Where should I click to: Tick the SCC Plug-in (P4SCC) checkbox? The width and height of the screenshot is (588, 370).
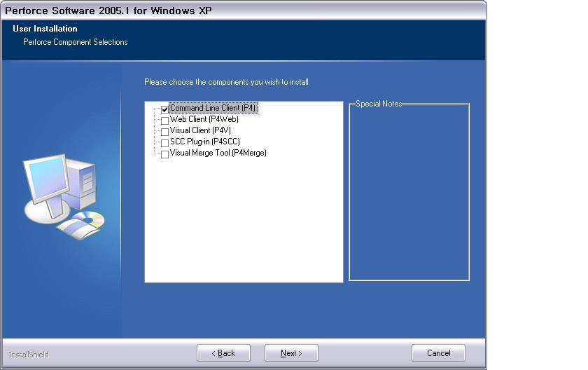[x=164, y=143]
